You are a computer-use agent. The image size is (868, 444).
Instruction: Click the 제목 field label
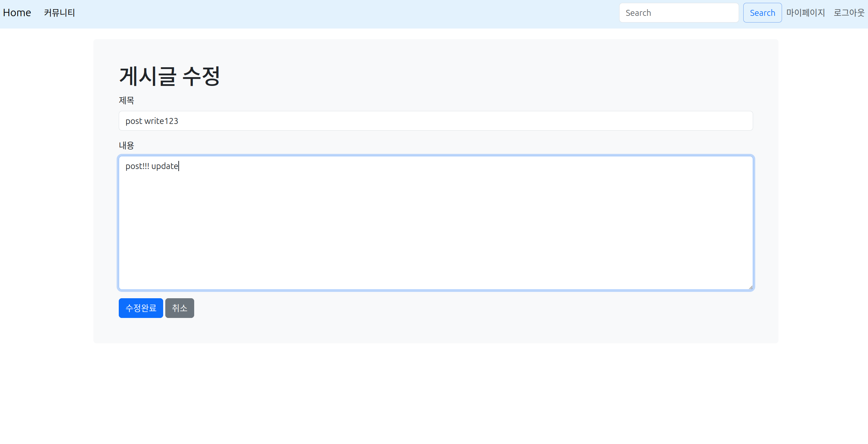pyautogui.click(x=126, y=100)
